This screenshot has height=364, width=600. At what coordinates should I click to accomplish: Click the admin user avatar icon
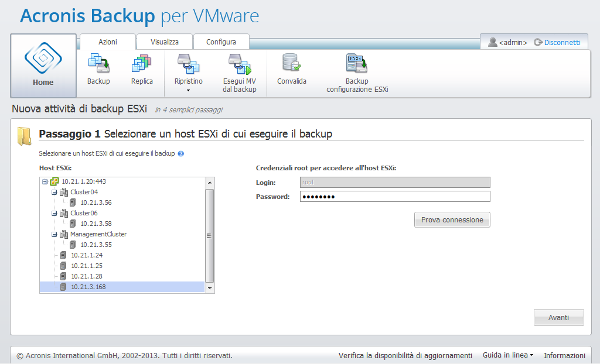pos(492,42)
